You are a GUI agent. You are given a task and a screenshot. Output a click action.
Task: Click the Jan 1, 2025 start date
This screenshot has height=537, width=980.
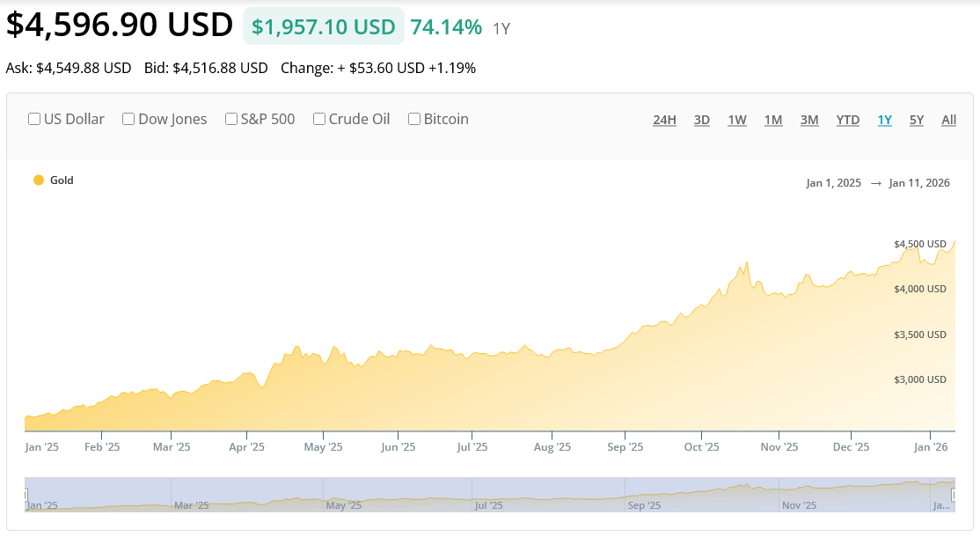(x=833, y=183)
